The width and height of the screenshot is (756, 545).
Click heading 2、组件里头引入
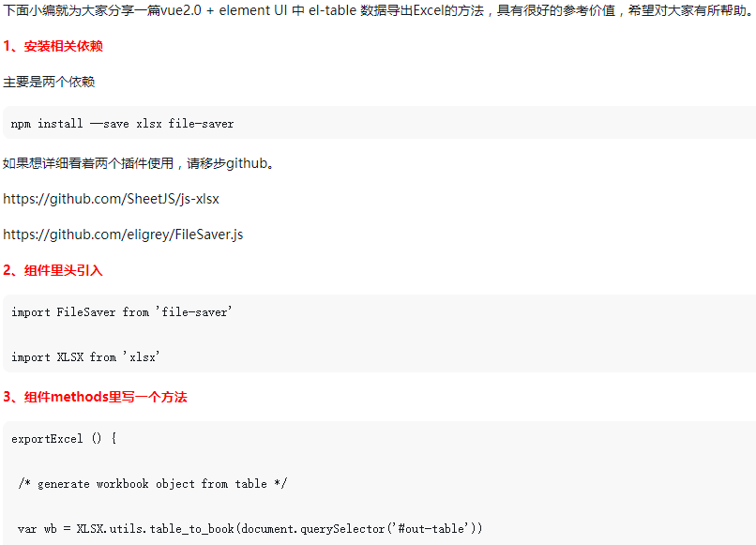click(x=53, y=270)
